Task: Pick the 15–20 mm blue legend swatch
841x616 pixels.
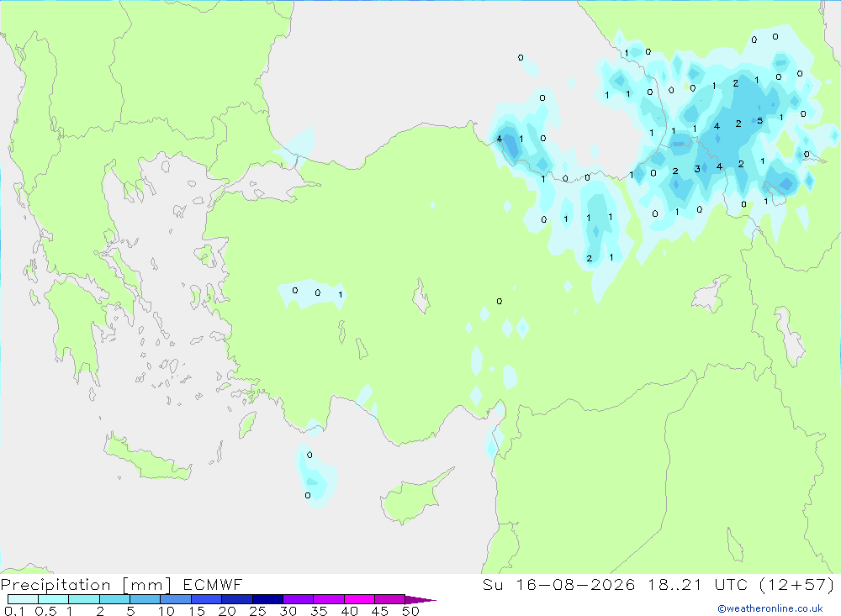Action: pyautogui.click(x=207, y=599)
